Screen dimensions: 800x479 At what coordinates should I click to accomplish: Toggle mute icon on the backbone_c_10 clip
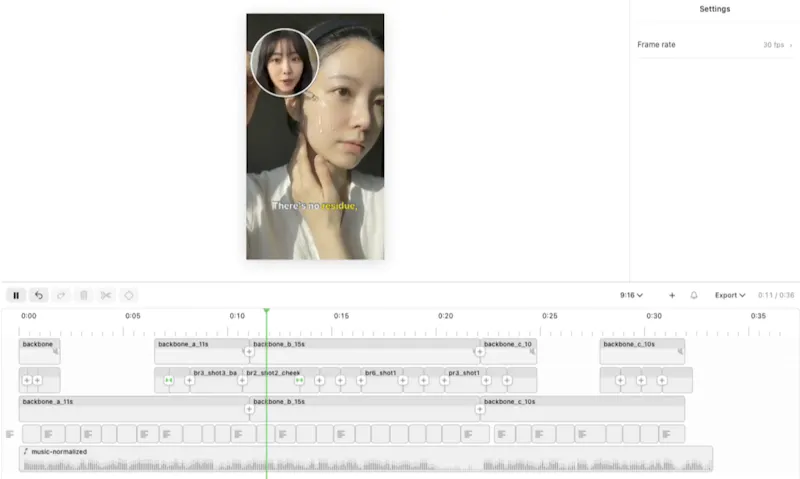click(x=532, y=351)
